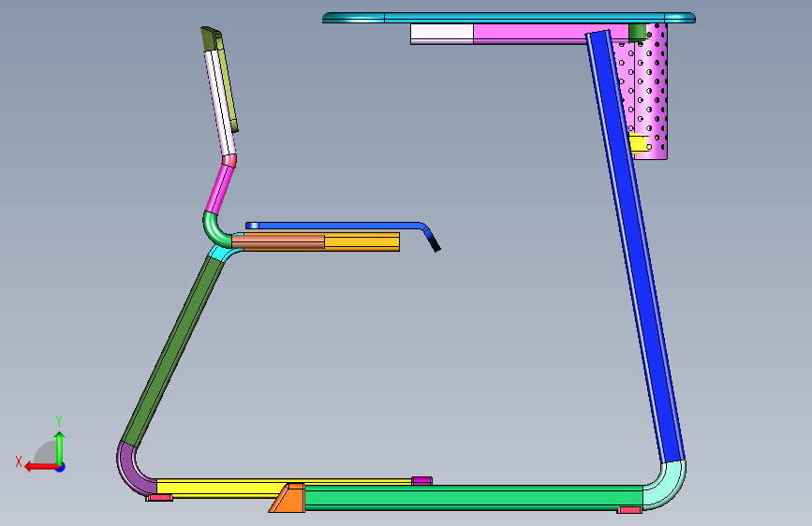
Task: Click the green Y axis arrow
Action: coord(60,447)
